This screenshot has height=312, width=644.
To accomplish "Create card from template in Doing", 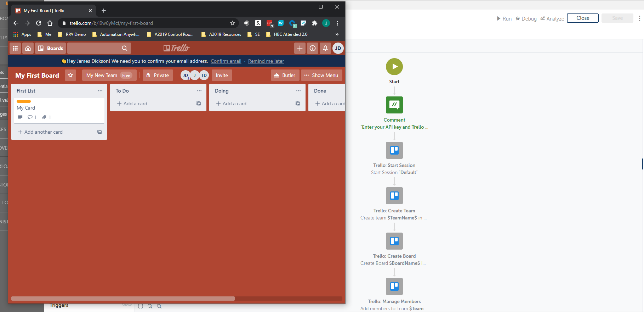I will [x=298, y=104].
